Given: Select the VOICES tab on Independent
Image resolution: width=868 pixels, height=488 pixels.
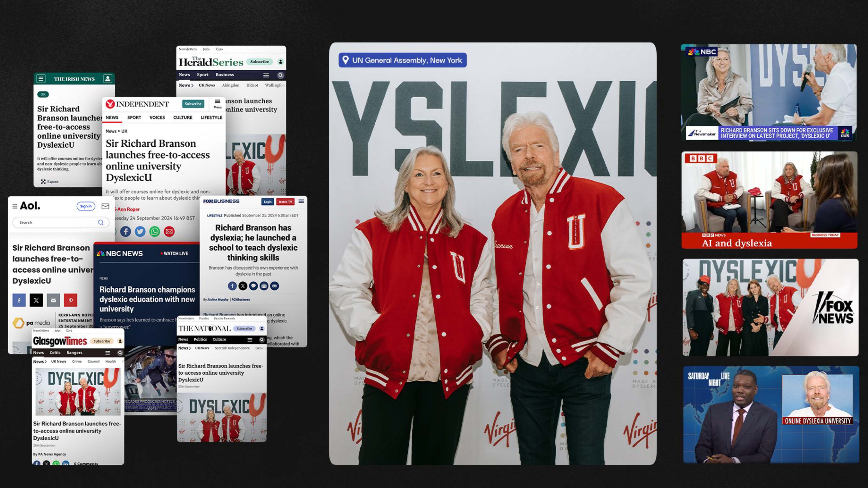Looking at the screenshot, I should [157, 118].
